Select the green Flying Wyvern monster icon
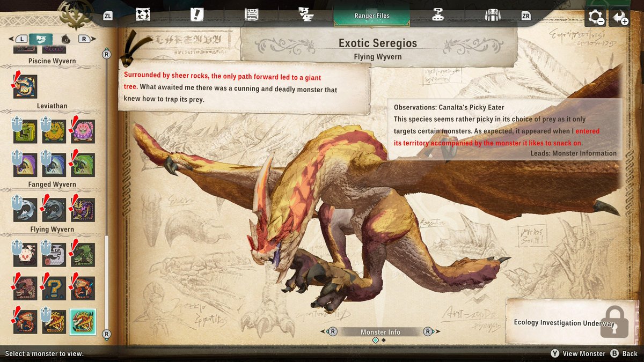Screen dimensions: 644x362 coord(83,255)
